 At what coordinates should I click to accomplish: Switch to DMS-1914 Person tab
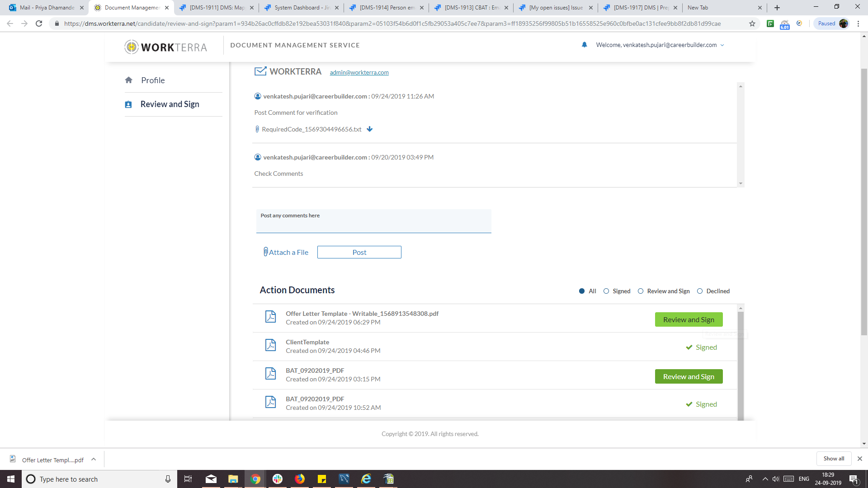387,8
